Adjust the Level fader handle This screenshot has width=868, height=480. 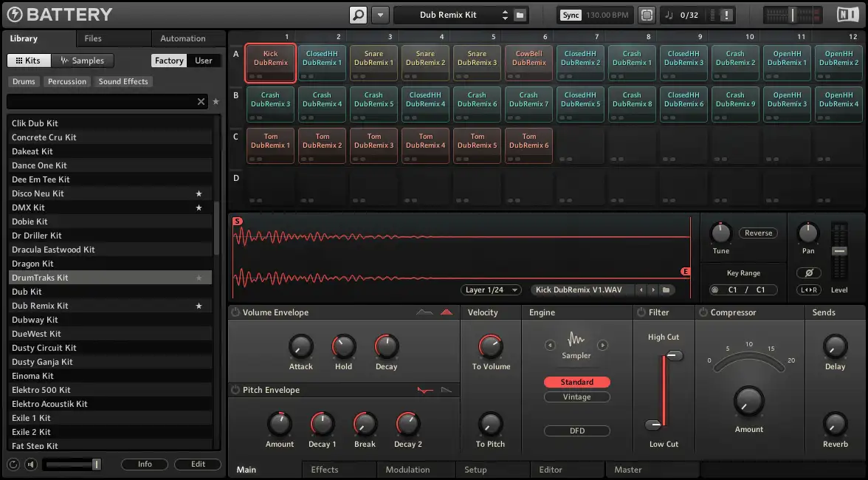tap(838, 251)
